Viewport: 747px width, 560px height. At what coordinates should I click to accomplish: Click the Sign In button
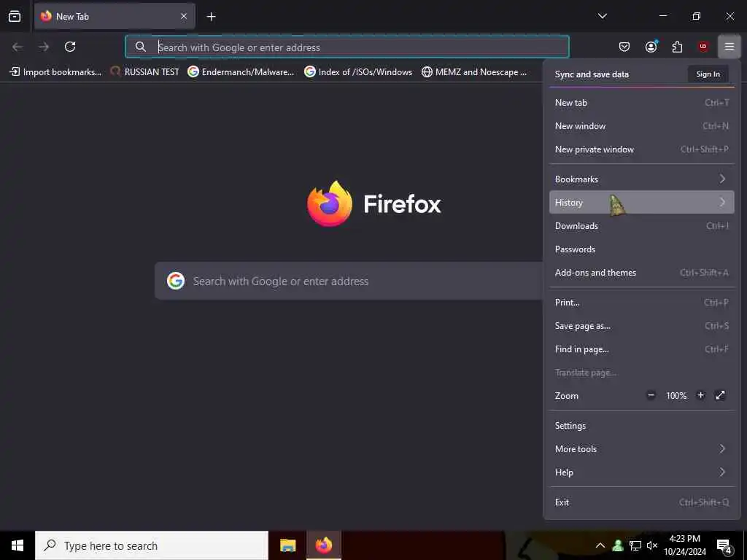[708, 74]
